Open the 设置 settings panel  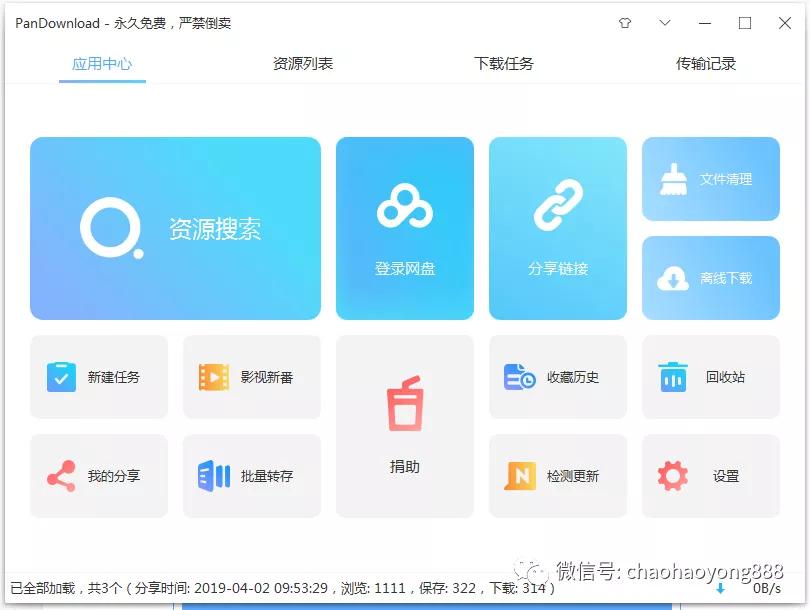(x=710, y=476)
